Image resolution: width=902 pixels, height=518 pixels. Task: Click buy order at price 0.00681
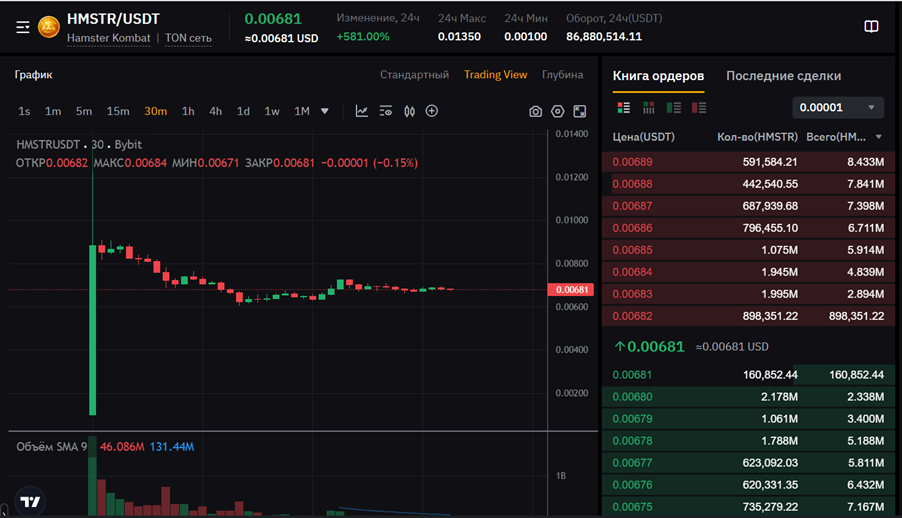click(748, 375)
